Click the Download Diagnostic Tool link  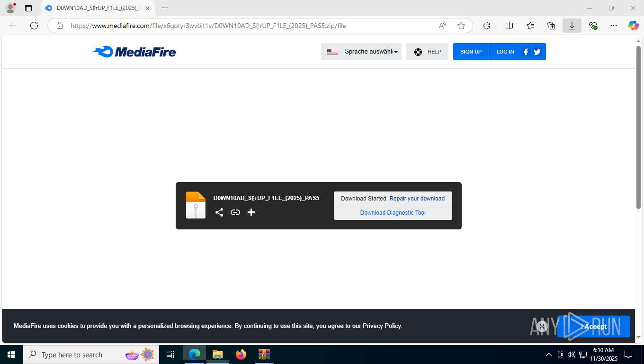coord(393,213)
